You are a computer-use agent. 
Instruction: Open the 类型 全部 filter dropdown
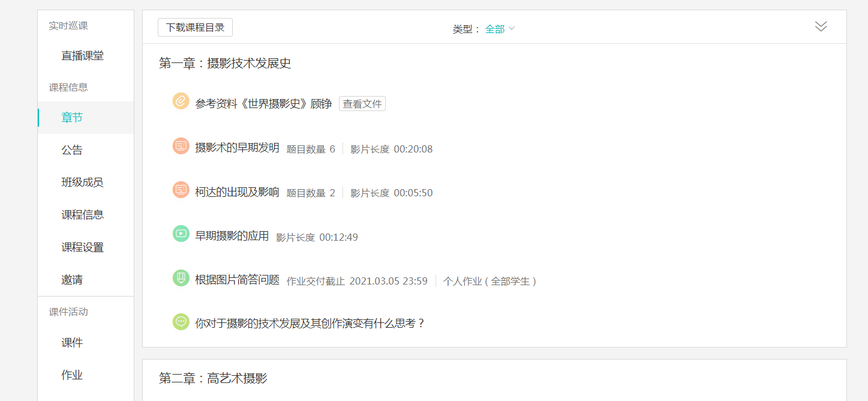point(500,29)
